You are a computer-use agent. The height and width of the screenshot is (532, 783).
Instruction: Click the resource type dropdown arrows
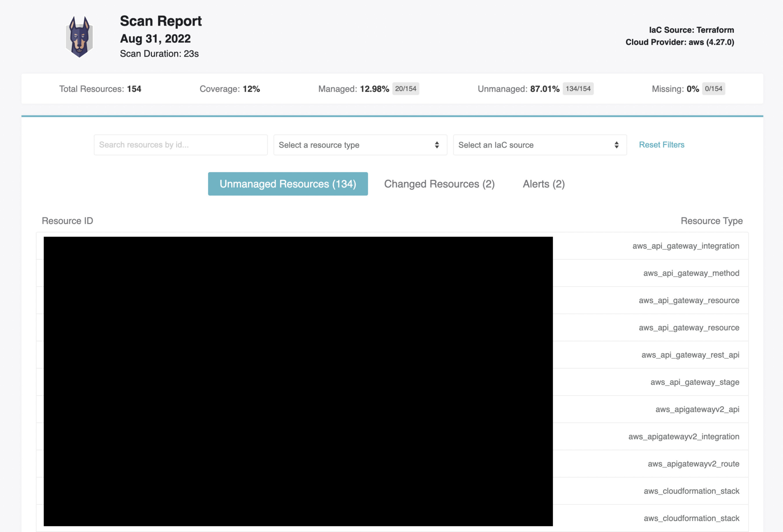click(437, 145)
